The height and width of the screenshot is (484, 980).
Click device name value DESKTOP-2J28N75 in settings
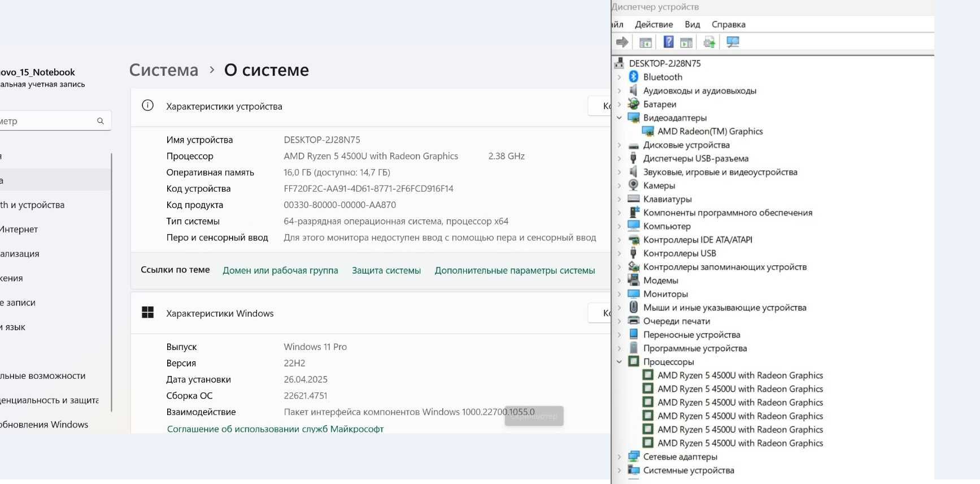(x=322, y=140)
